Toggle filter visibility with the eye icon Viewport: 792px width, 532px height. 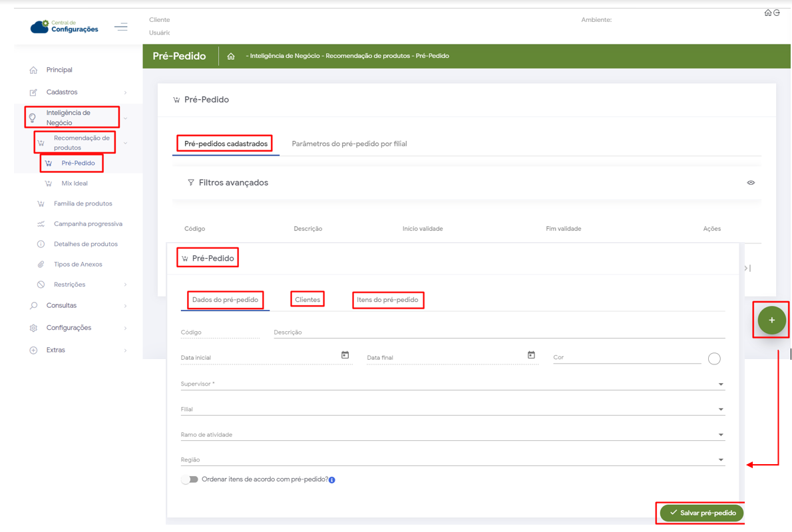(x=751, y=183)
